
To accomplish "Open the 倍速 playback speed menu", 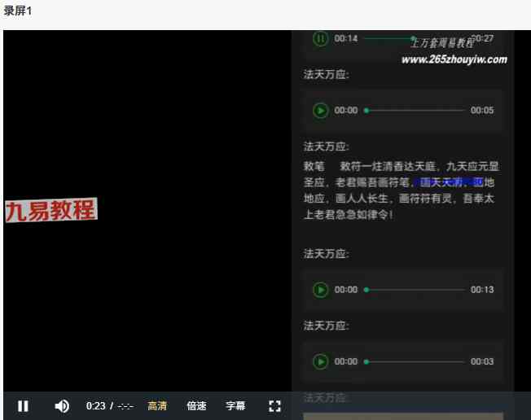I will [x=196, y=405].
